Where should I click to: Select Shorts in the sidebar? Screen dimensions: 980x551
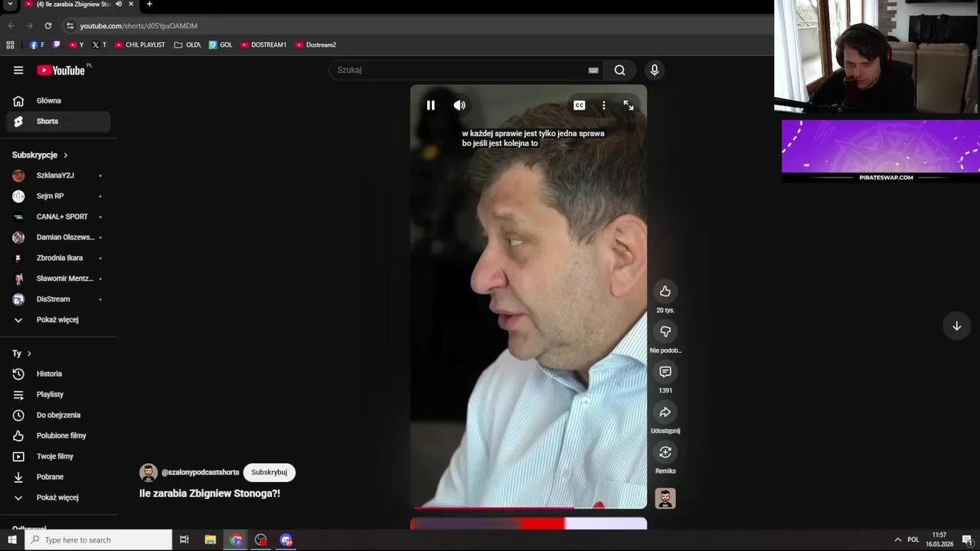pyautogui.click(x=58, y=122)
